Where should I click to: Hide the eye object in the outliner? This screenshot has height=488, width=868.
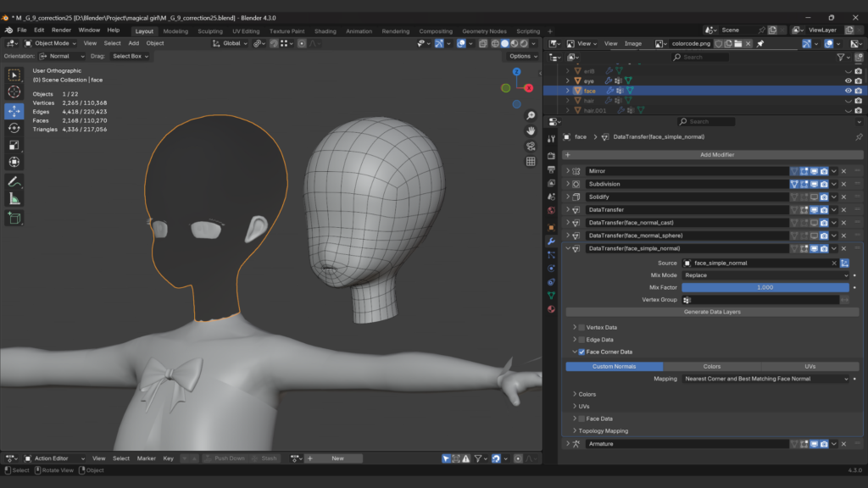848,80
